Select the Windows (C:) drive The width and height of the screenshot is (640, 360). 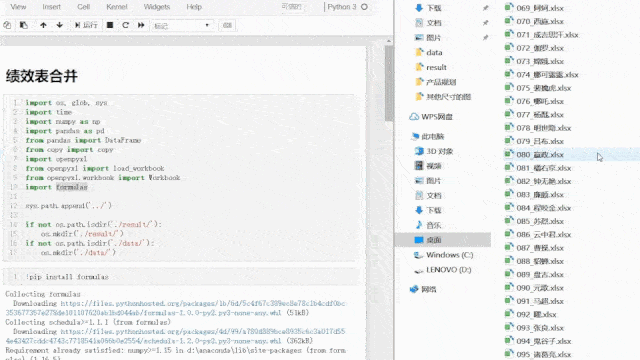click(450, 255)
